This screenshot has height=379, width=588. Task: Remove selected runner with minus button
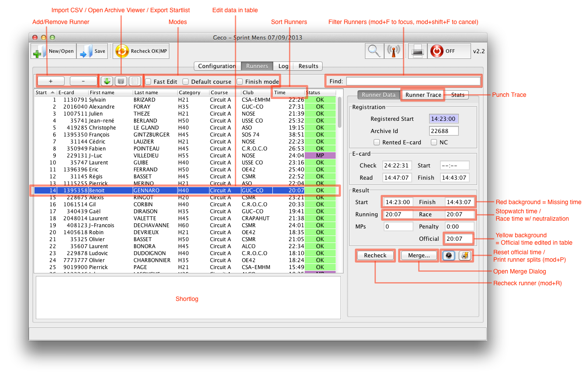click(83, 81)
